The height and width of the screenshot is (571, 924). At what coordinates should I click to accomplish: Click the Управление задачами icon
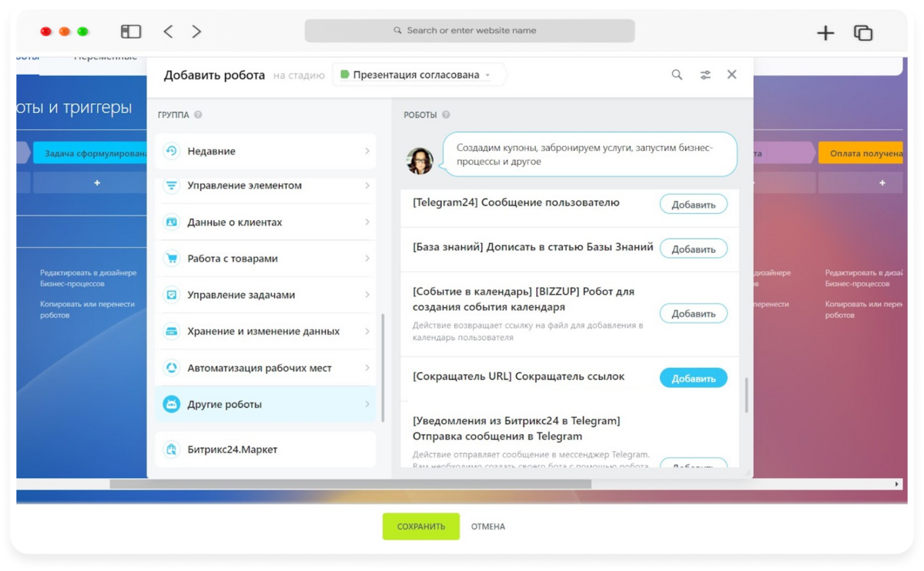[x=172, y=295]
